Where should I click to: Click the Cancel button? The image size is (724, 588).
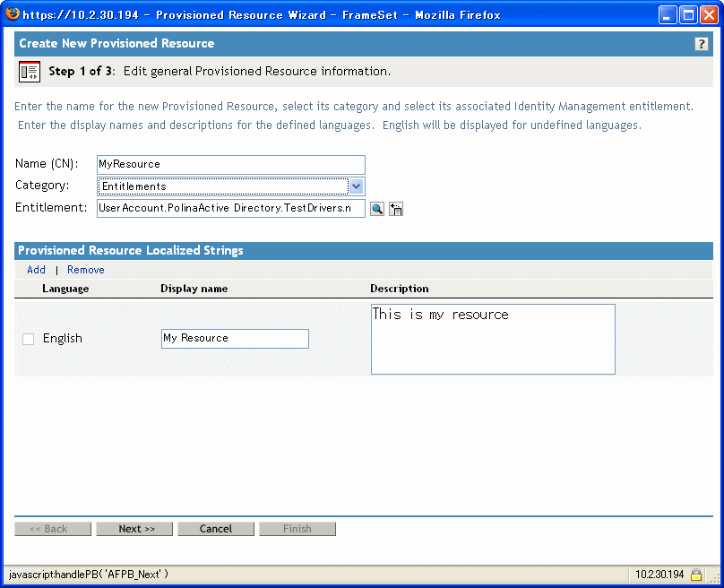pos(216,529)
